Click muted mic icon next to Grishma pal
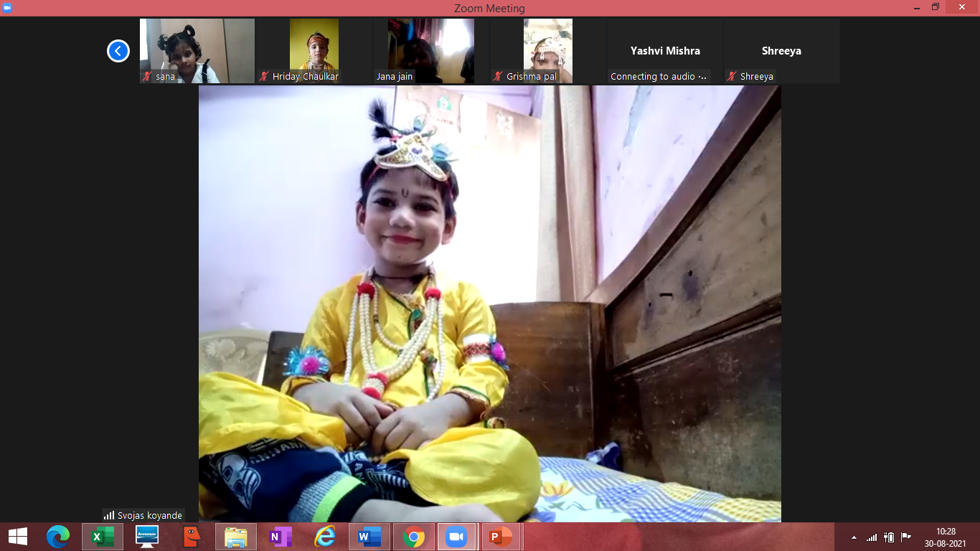Viewport: 980px width, 551px height. tap(498, 76)
